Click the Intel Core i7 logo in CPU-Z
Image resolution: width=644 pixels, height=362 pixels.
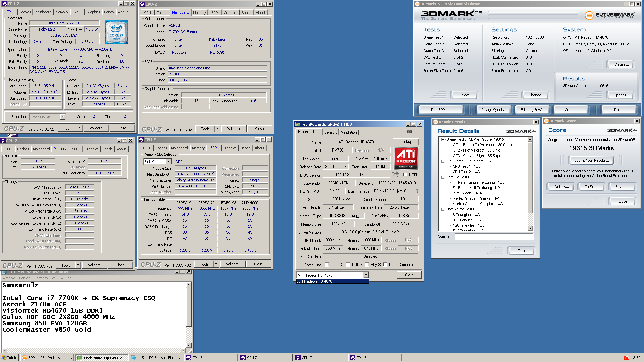tap(116, 32)
